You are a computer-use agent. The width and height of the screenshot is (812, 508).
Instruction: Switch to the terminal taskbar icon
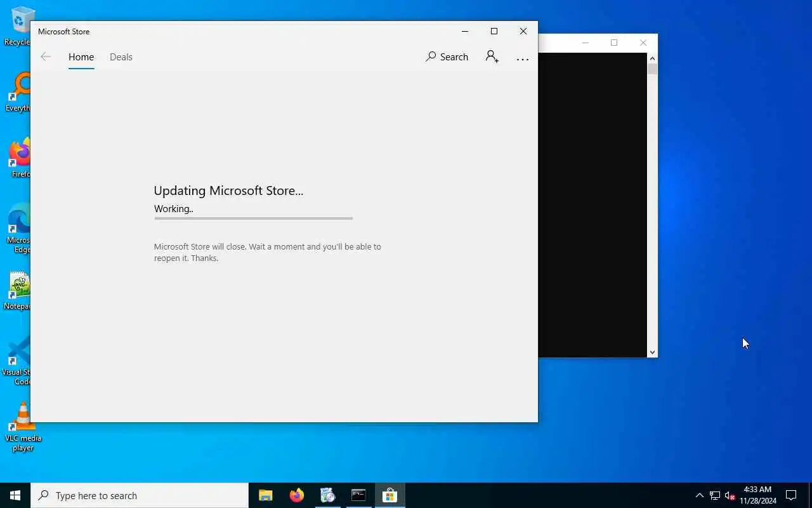point(358,495)
